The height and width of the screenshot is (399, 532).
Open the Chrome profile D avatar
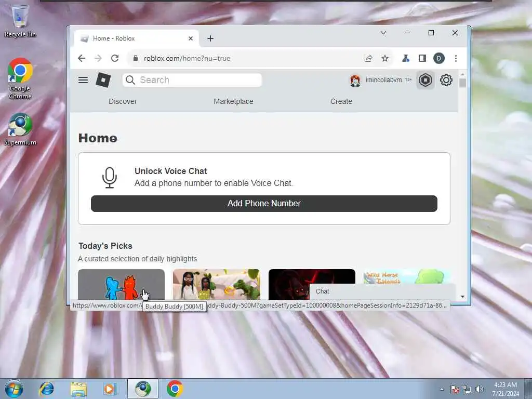coord(438,58)
